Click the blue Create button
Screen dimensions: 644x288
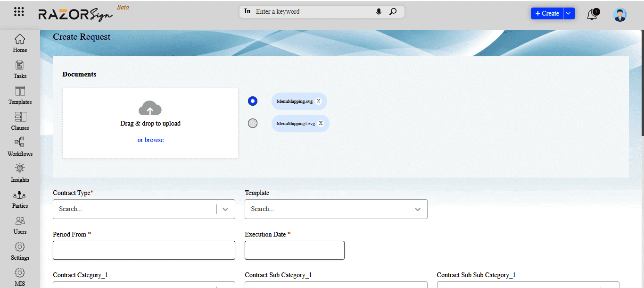pyautogui.click(x=547, y=13)
